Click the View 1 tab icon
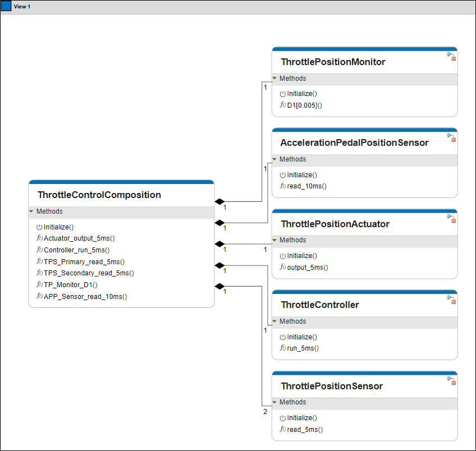Image resolution: width=476 pixels, height=451 pixels. point(6,6)
